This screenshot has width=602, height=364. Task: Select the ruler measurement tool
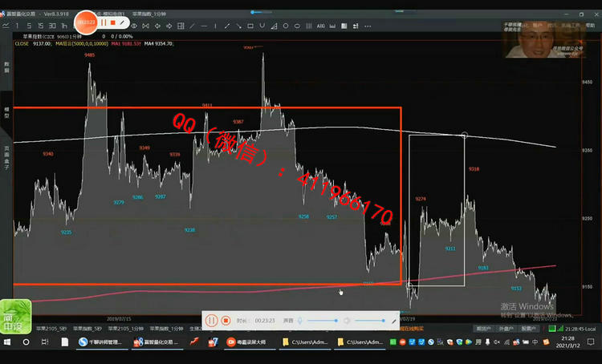tap(332, 26)
